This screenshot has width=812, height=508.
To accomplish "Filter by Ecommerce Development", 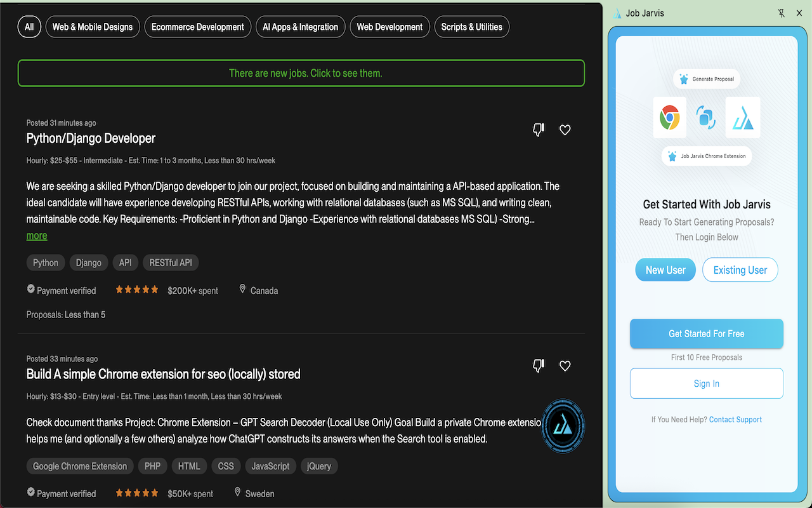I will click(x=198, y=27).
